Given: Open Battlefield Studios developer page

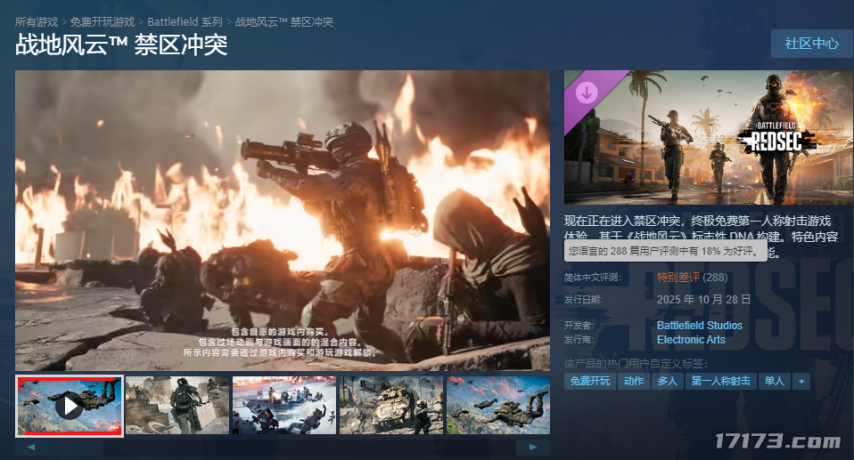Looking at the screenshot, I should (699, 325).
